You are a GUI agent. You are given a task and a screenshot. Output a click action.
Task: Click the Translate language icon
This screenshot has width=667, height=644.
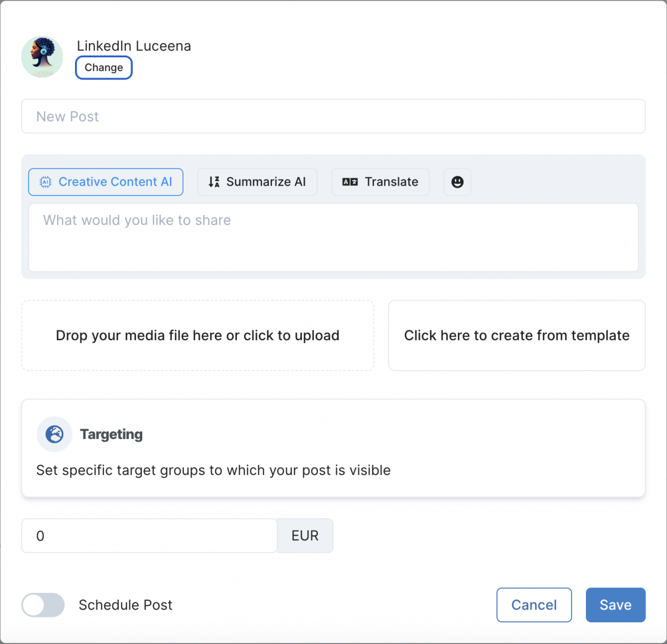[350, 182]
